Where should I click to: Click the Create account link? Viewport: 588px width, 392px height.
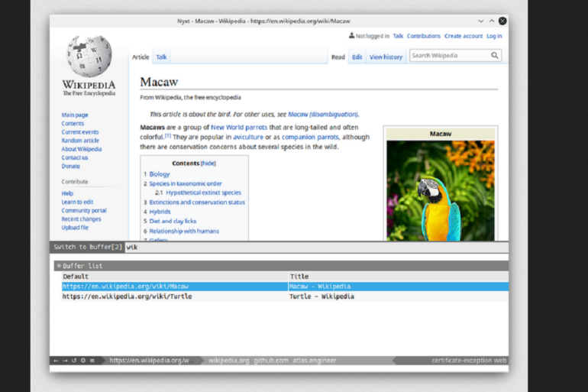coord(464,36)
